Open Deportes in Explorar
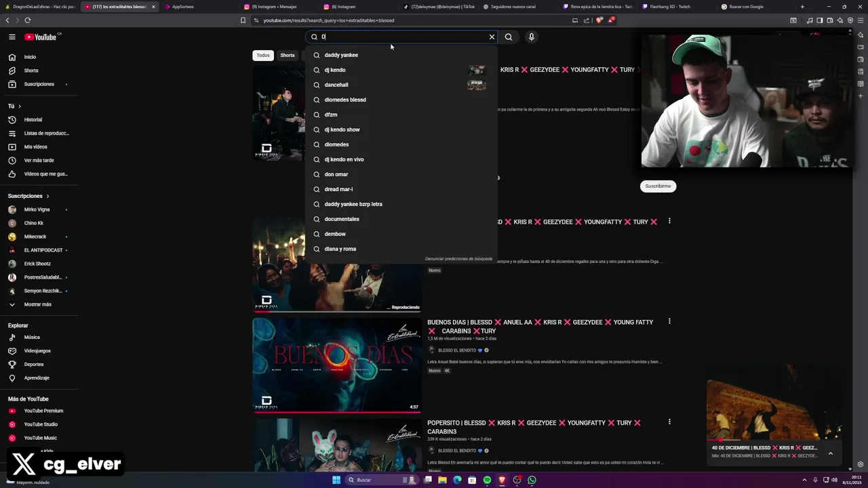868x488 pixels. pyautogui.click(x=39, y=365)
